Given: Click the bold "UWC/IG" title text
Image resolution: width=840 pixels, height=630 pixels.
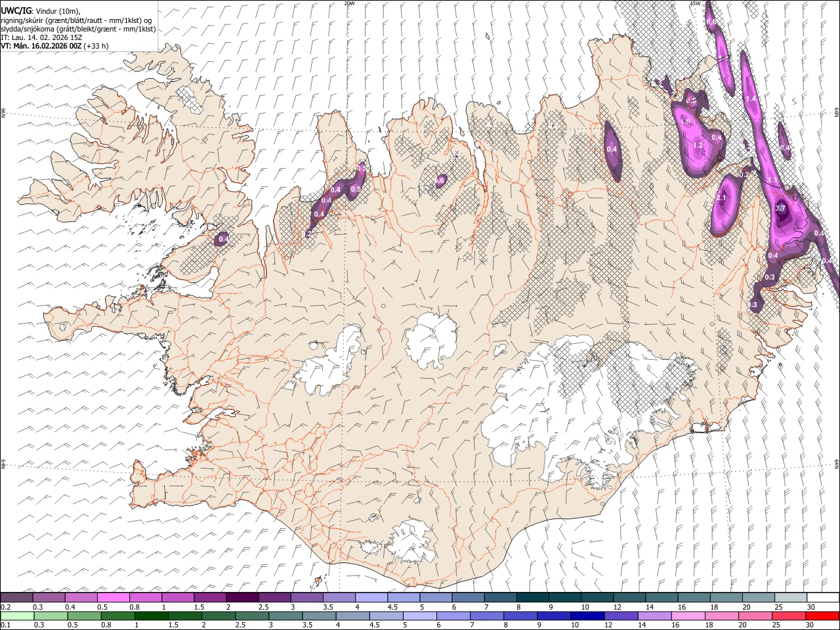Looking at the screenshot, I should pos(16,11).
